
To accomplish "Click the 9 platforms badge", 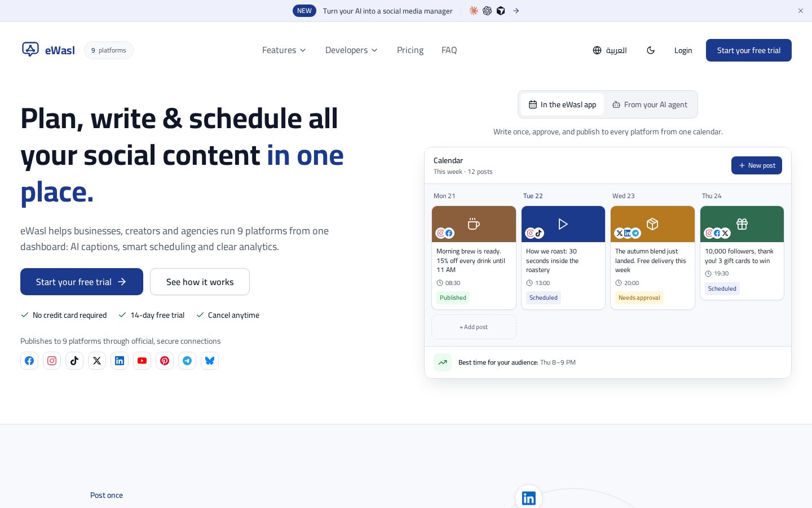I will tap(109, 50).
